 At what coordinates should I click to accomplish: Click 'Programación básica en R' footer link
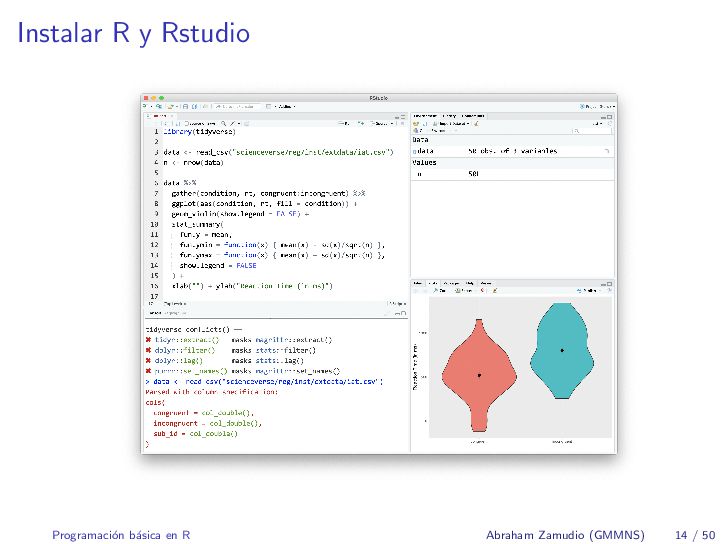[121, 535]
